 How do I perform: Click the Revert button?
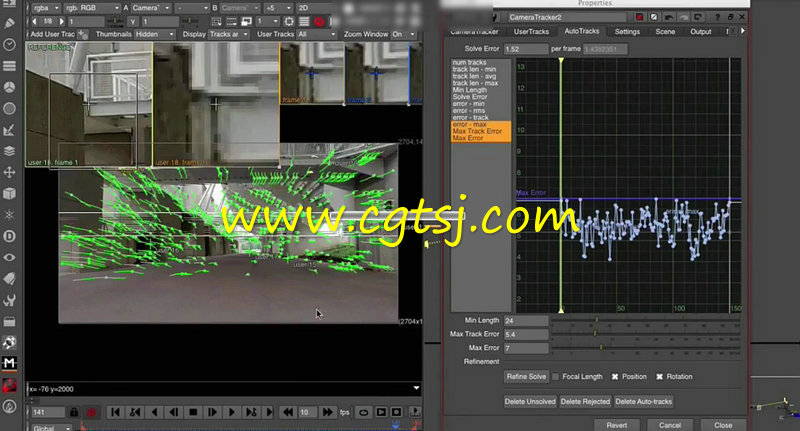click(x=616, y=425)
